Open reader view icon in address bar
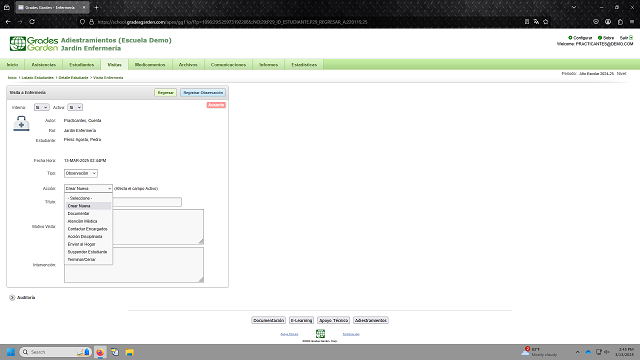Viewport: 640px width, 360px height. coord(527,22)
